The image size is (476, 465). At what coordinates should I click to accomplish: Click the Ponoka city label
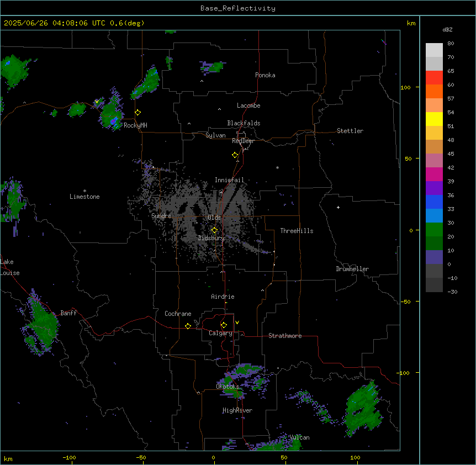pos(265,75)
